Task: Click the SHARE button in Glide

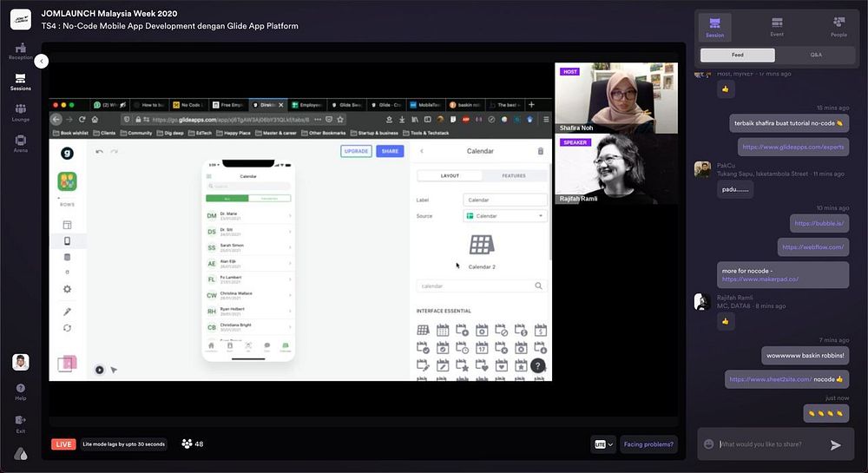Action: click(390, 151)
